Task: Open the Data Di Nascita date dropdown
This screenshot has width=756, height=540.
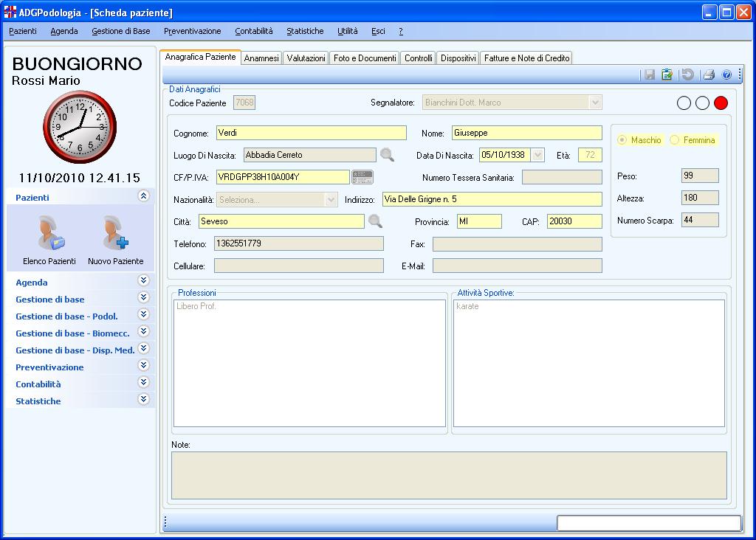Action: (537, 155)
